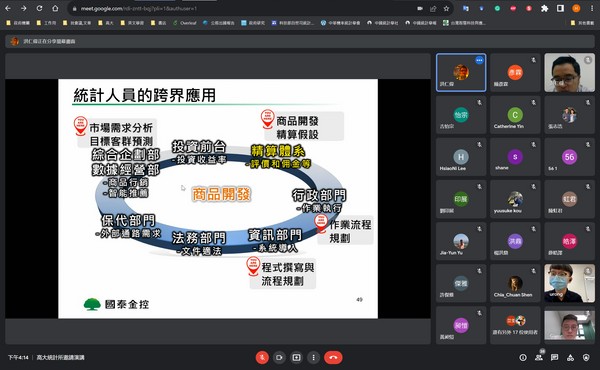
Task: Open the Overleaf bookmark
Action: (x=184, y=23)
